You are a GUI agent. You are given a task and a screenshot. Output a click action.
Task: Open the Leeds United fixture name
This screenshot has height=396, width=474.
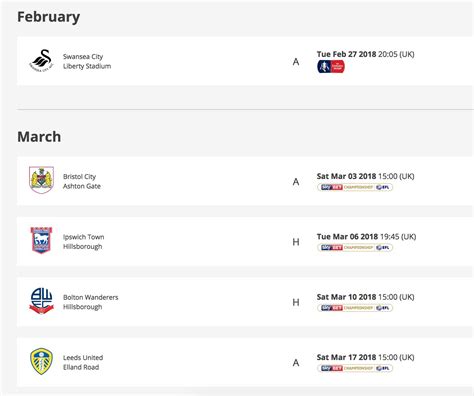(83, 358)
